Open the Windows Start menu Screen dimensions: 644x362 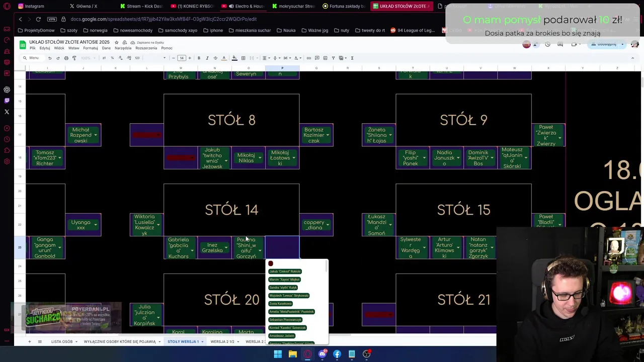click(x=278, y=354)
